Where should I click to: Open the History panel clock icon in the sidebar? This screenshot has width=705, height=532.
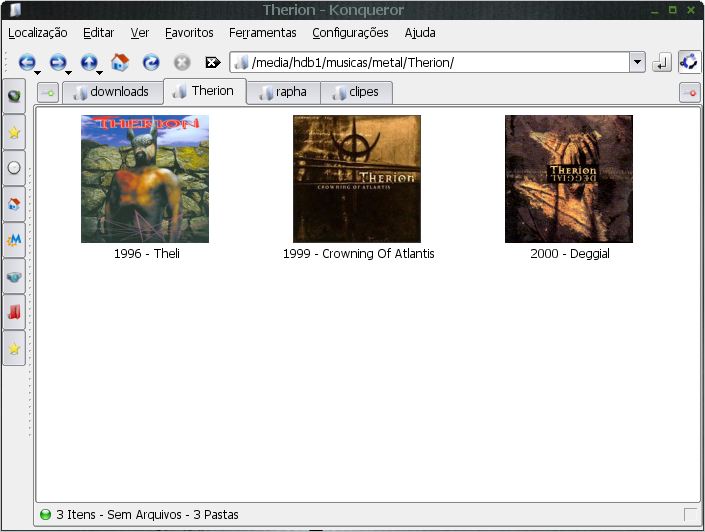tap(14, 168)
